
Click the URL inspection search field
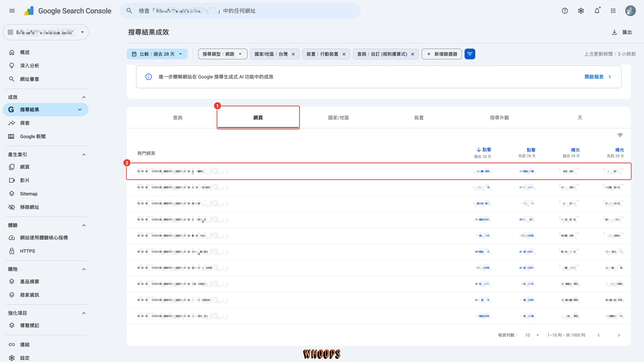click(x=240, y=11)
